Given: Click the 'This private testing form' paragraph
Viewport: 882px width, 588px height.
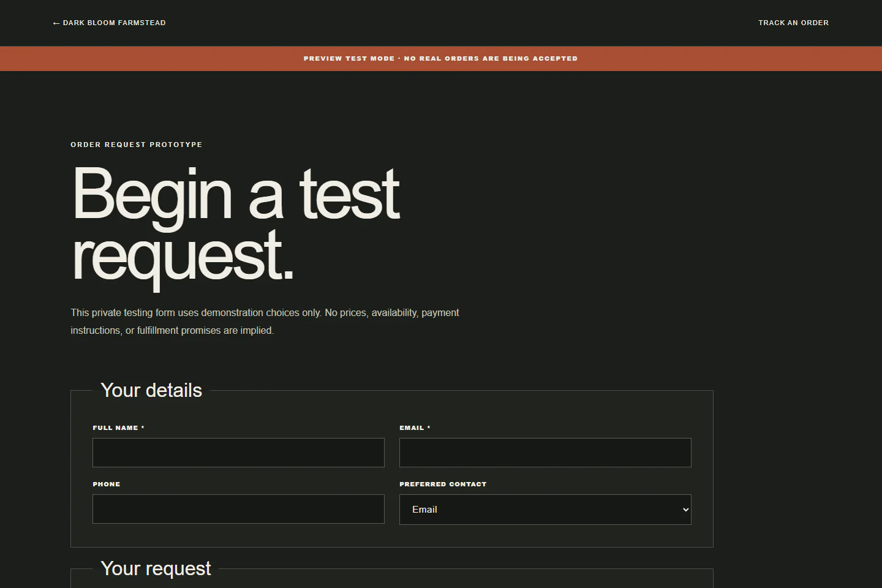Looking at the screenshot, I should pyautogui.click(x=265, y=322).
